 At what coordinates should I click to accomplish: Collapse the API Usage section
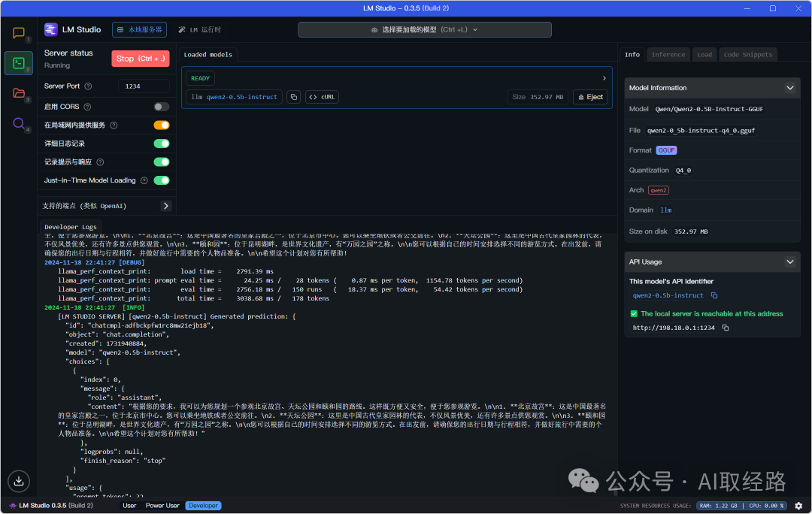[x=789, y=262]
